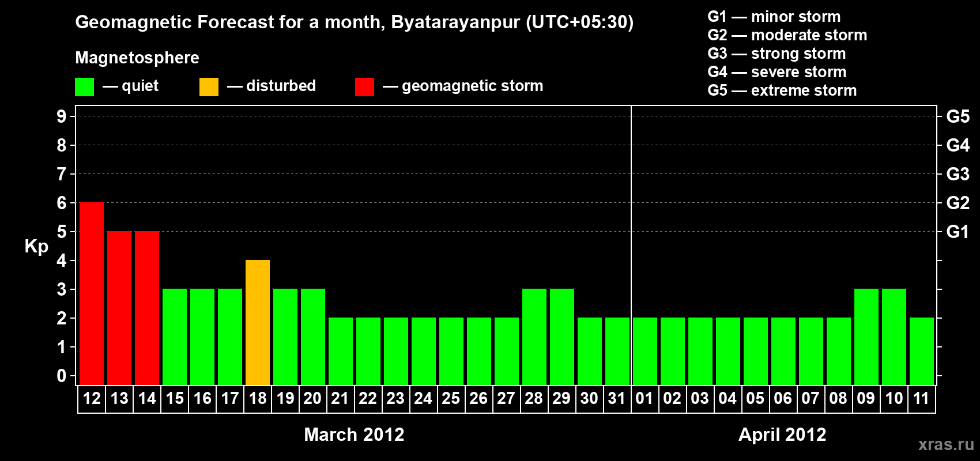The width and height of the screenshot is (980, 461).
Task: Click date label 05 in April
Action: click(755, 398)
